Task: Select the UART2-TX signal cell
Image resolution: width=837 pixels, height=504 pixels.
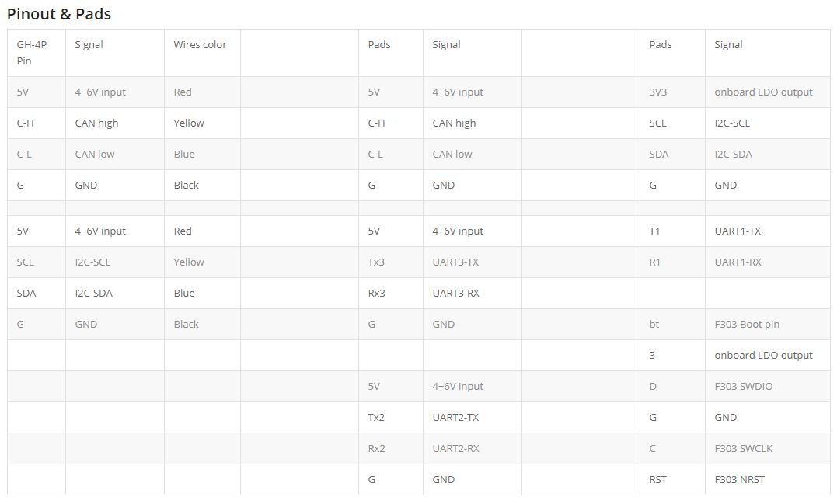Action: (472, 417)
